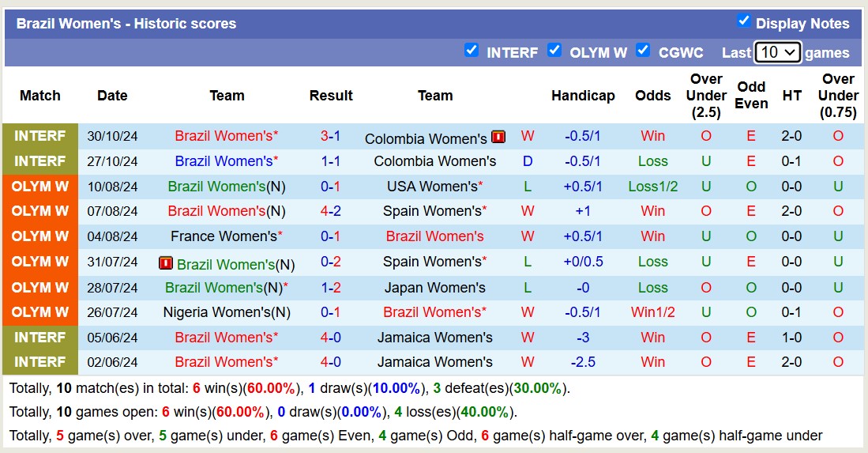Open the 4-2 result against Spain Women's
This screenshot has width=868, height=453.
(x=330, y=211)
